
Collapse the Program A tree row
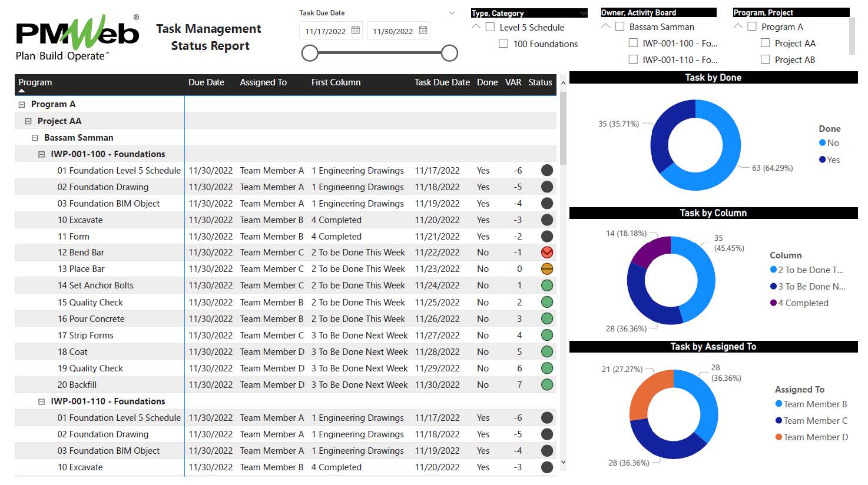click(22, 105)
